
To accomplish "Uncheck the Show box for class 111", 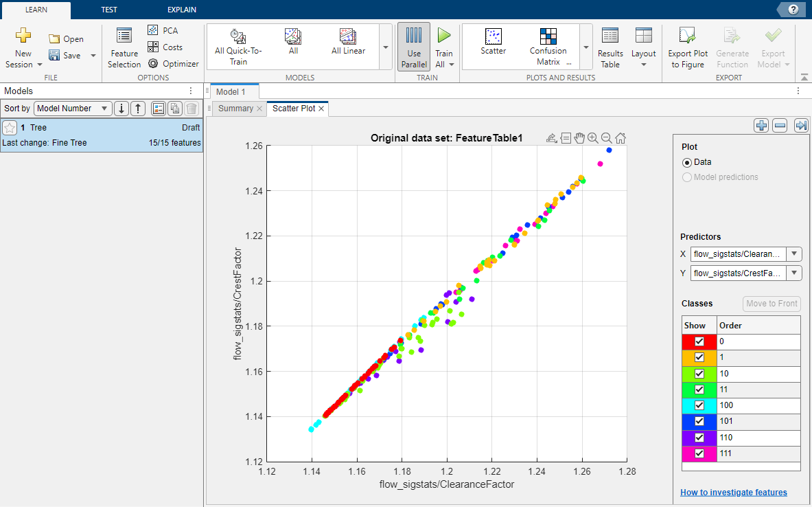I will point(699,453).
